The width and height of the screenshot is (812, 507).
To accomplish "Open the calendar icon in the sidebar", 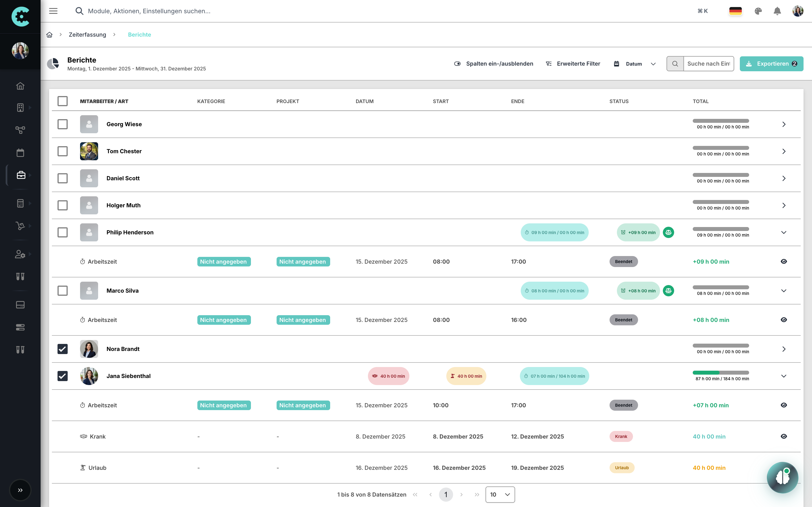I will (21, 153).
